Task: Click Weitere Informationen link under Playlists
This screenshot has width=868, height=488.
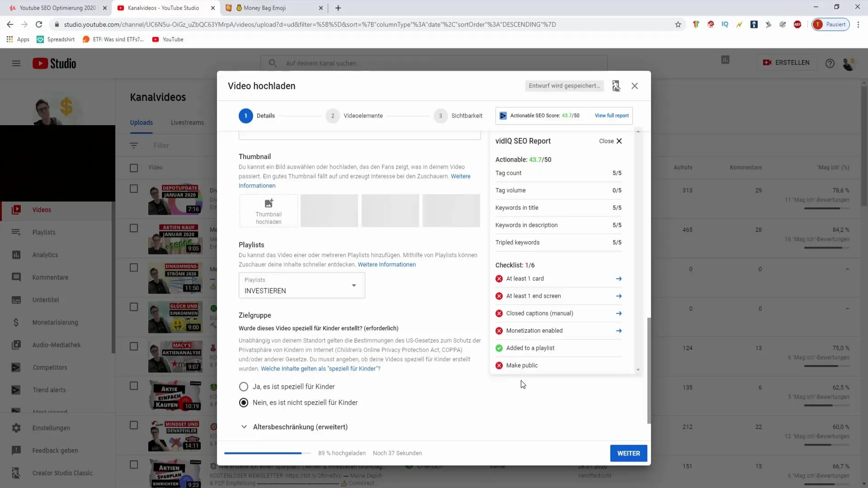Action: (x=387, y=265)
